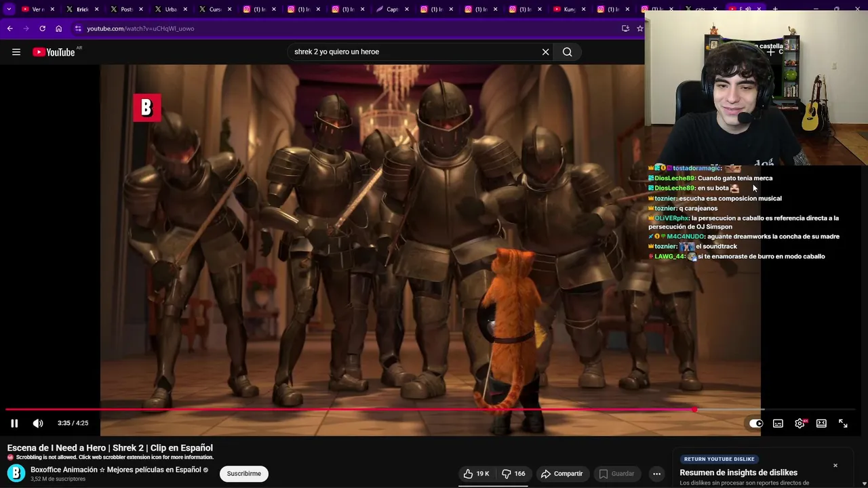
Task: Close the 'Capt' tab
Action: [x=406, y=9]
